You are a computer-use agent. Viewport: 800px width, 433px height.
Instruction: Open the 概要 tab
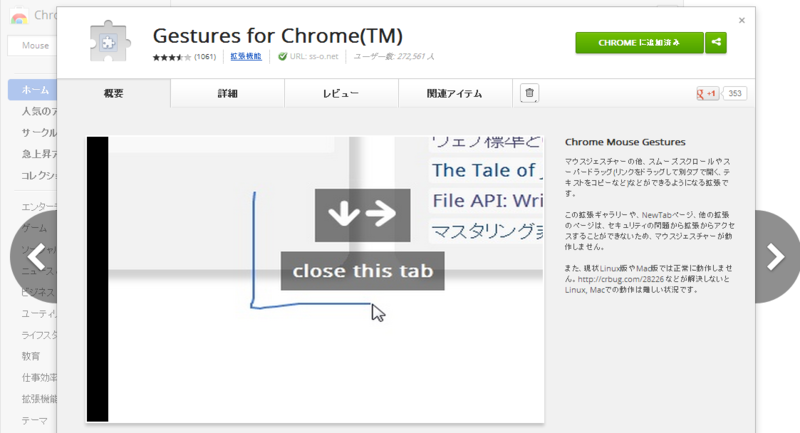[x=113, y=93]
